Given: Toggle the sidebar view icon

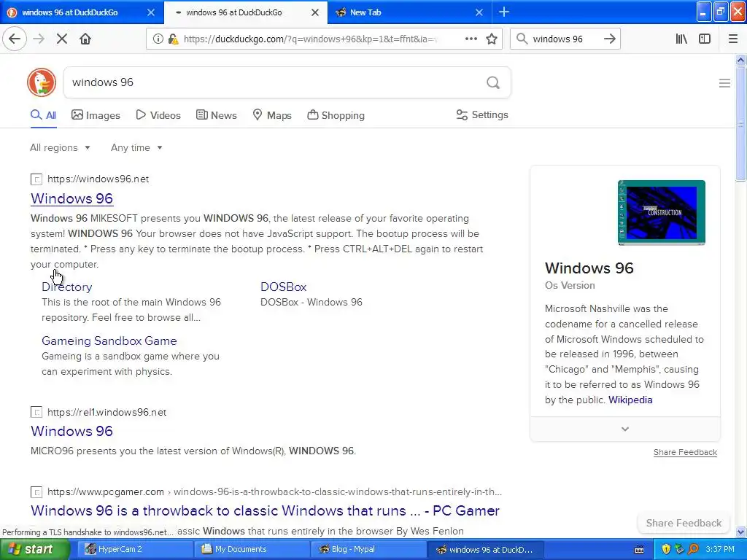Looking at the screenshot, I should pyautogui.click(x=705, y=39).
